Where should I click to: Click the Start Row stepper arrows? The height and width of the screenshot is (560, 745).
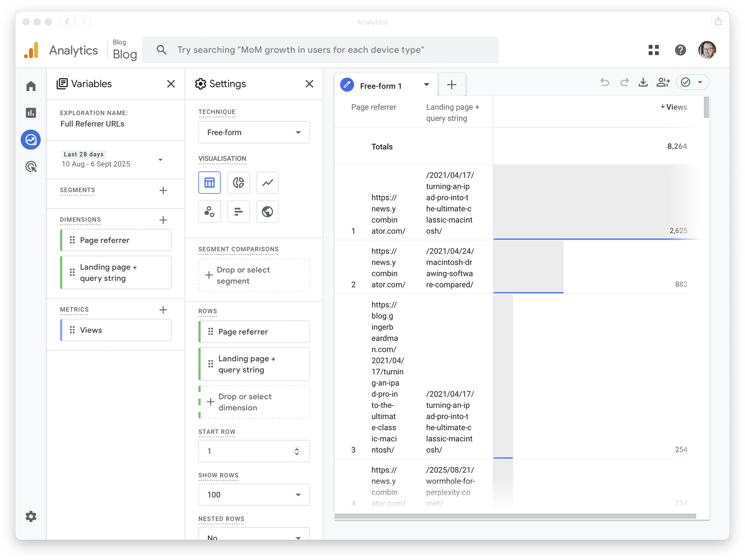[x=297, y=451]
